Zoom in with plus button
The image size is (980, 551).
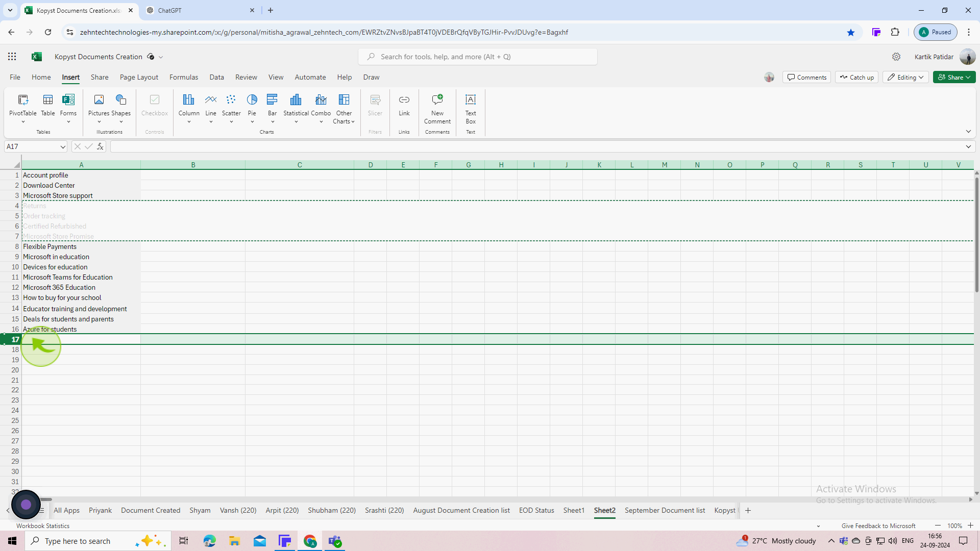[x=970, y=525]
